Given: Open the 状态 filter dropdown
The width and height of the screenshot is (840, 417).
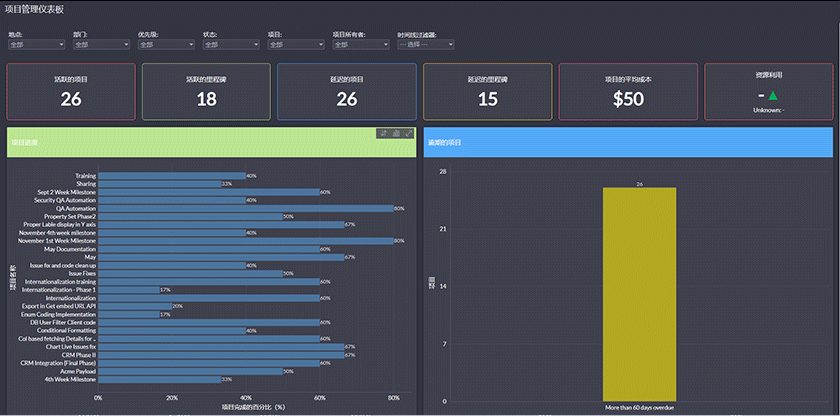Looking at the screenshot, I should coord(224,45).
